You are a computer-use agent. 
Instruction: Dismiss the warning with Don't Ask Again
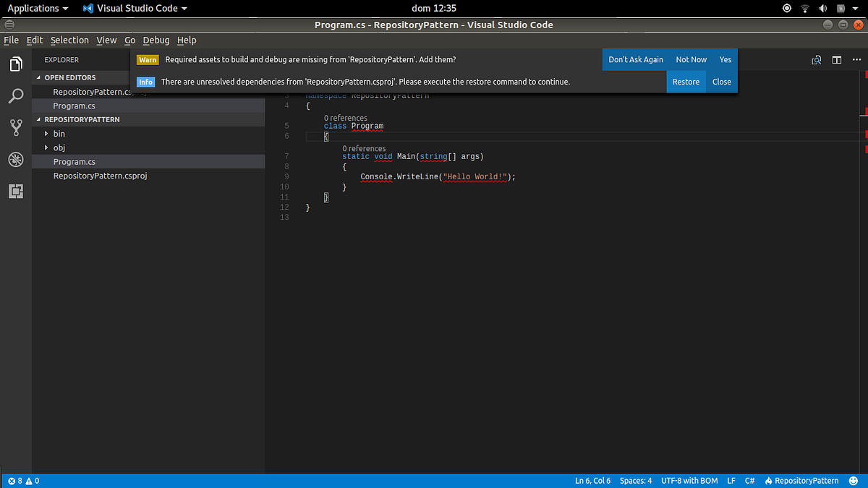(635, 59)
